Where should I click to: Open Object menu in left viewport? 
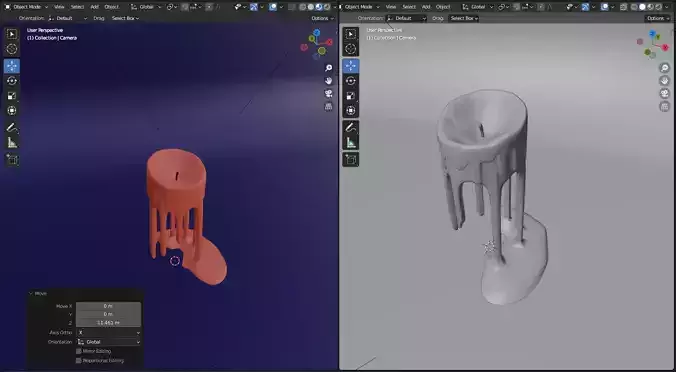111,7
